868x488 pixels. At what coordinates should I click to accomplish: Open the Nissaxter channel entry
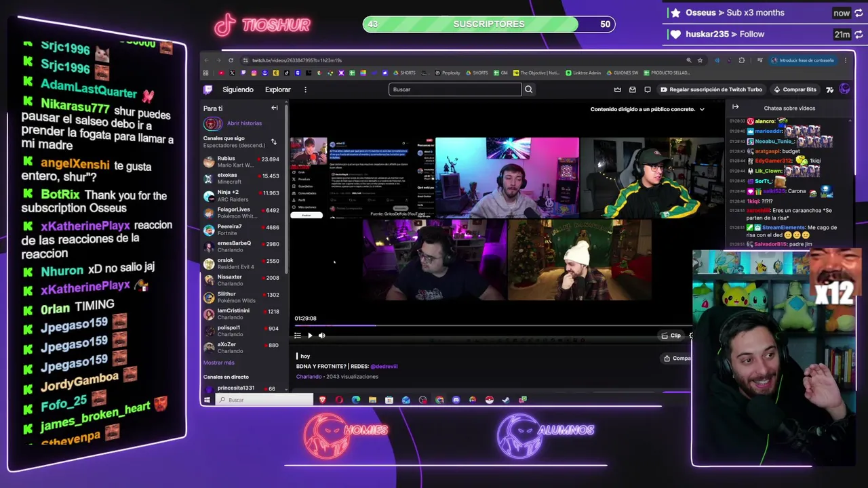click(x=241, y=281)
